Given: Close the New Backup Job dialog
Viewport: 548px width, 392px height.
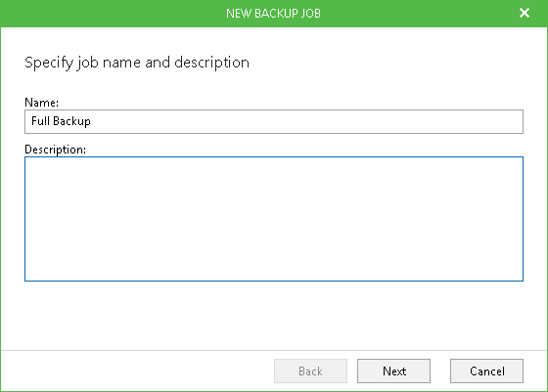Looking at the screenshot, I should click(525, 13).
